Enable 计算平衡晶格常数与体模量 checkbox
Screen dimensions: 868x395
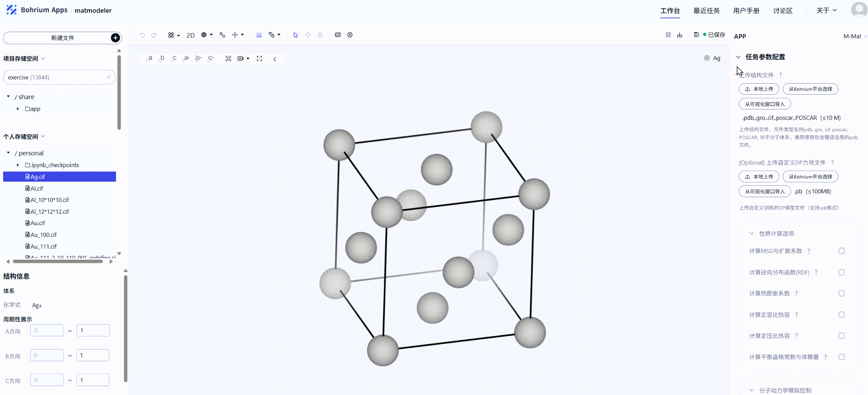pos(842,357)
